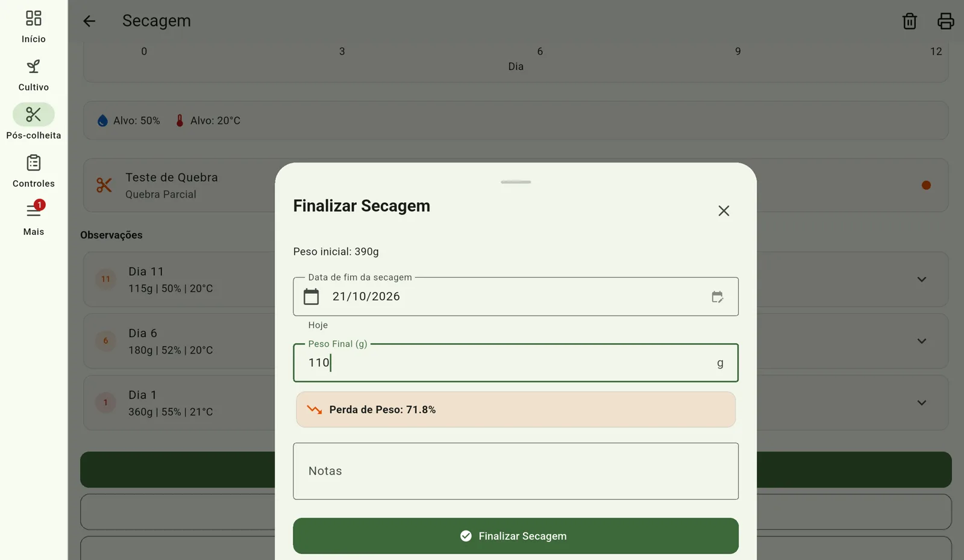Expand the Dia 6 observation entry
The height and width of the screenshot is (560, 964).
coord(921,341)
